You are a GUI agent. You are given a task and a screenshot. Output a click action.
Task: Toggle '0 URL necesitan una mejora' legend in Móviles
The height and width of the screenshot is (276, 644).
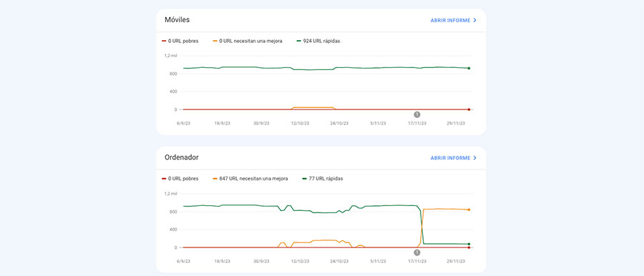click(x=248, y=41)
